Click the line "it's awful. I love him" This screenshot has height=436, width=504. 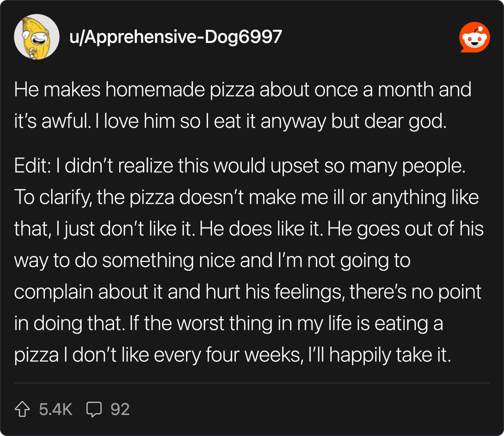click(x=230, y=121)
